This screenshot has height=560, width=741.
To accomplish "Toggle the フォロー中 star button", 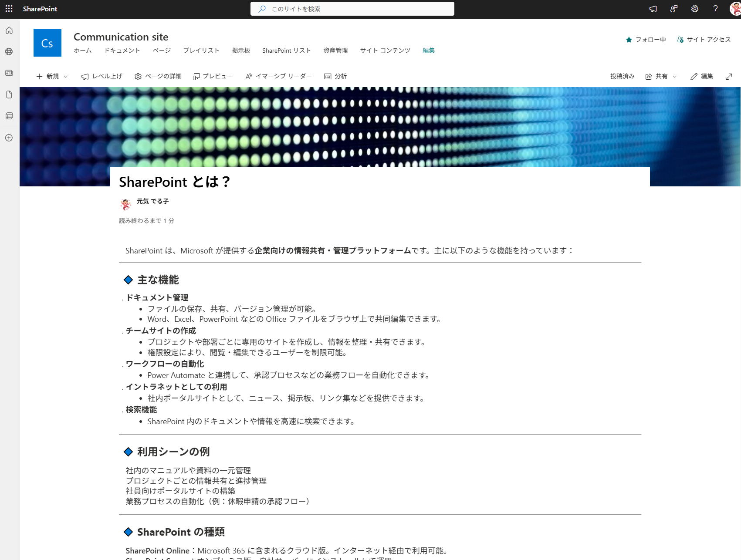I will (646, 40).
